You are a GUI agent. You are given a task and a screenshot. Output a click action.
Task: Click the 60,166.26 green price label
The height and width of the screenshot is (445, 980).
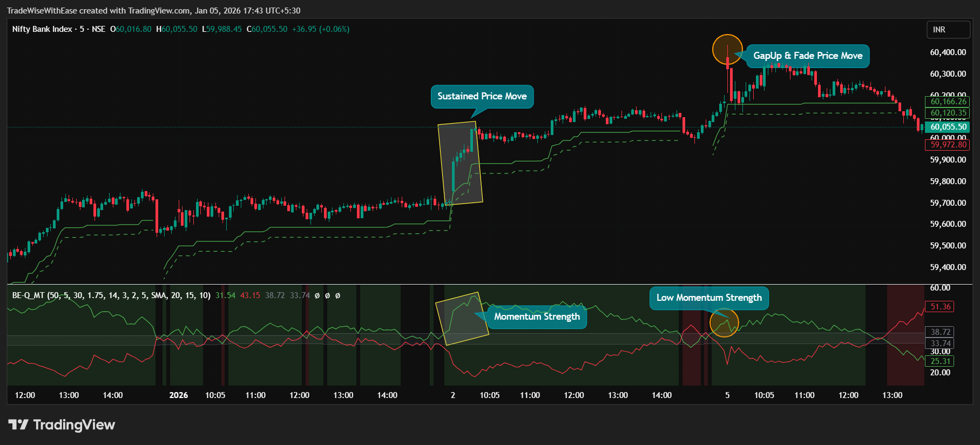click(x=948, y=102)
